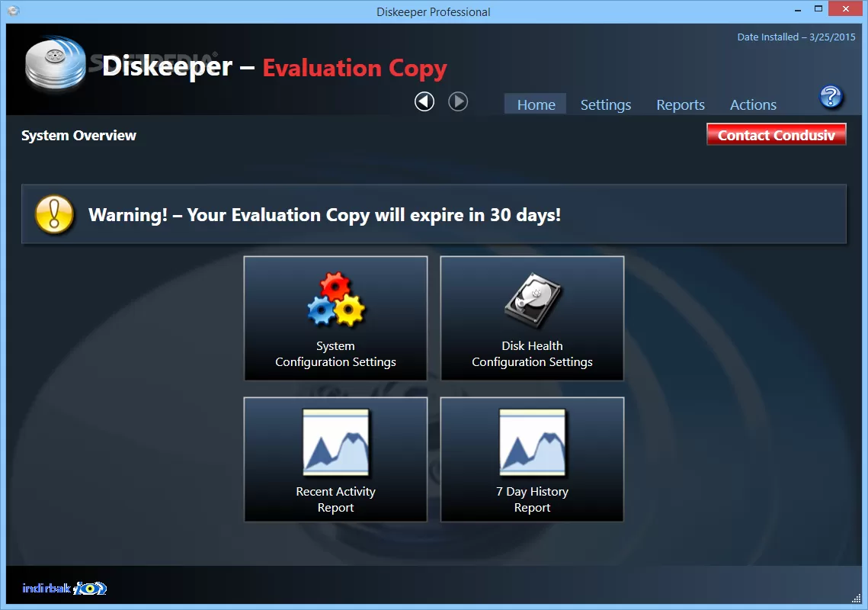Click the hard drive Disk Health icon
The width and height of the screenshot is (868, 610).
(533, 299)
